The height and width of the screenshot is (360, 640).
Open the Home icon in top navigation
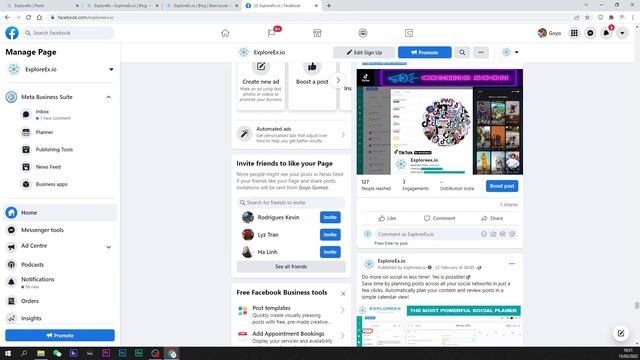pyautogui.click(x=225, y=33)
